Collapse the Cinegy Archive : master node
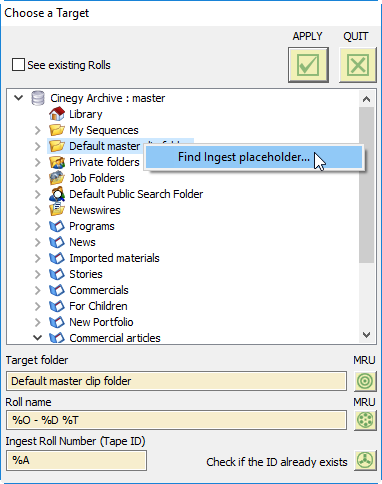This screenshot has width=382, height=484. (x=19, y=98)
